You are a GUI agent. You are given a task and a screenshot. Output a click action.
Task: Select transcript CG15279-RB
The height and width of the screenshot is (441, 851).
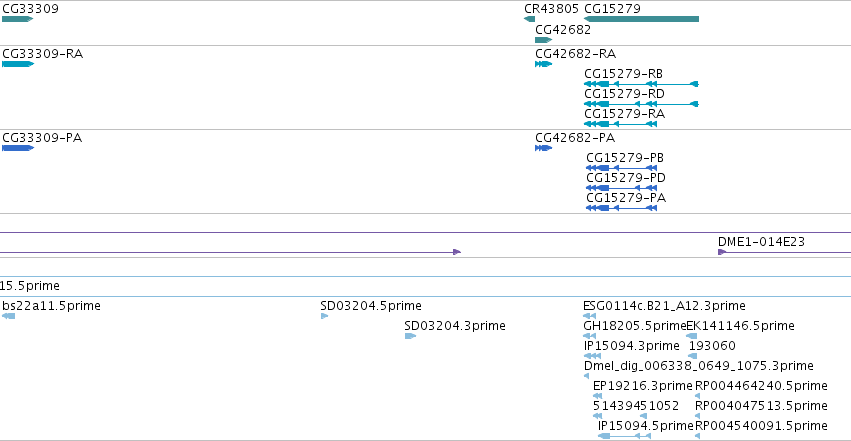[x=642, y=84]
